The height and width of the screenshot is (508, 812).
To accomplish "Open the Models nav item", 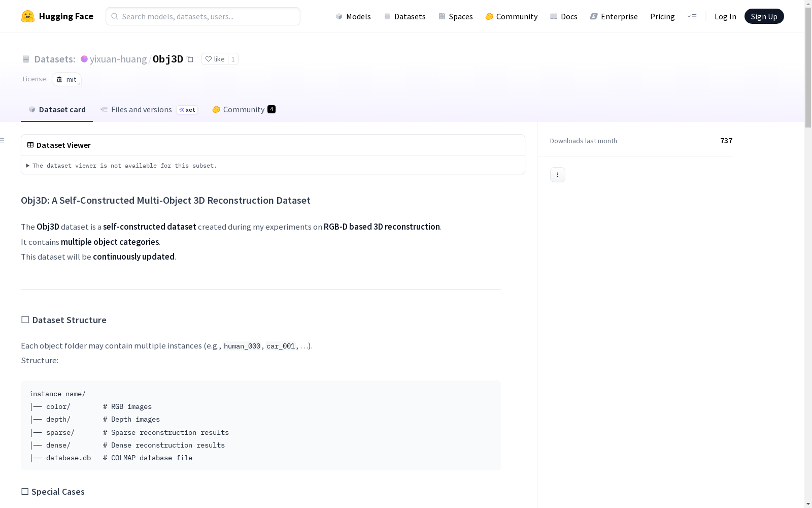I will coord(353,16).
